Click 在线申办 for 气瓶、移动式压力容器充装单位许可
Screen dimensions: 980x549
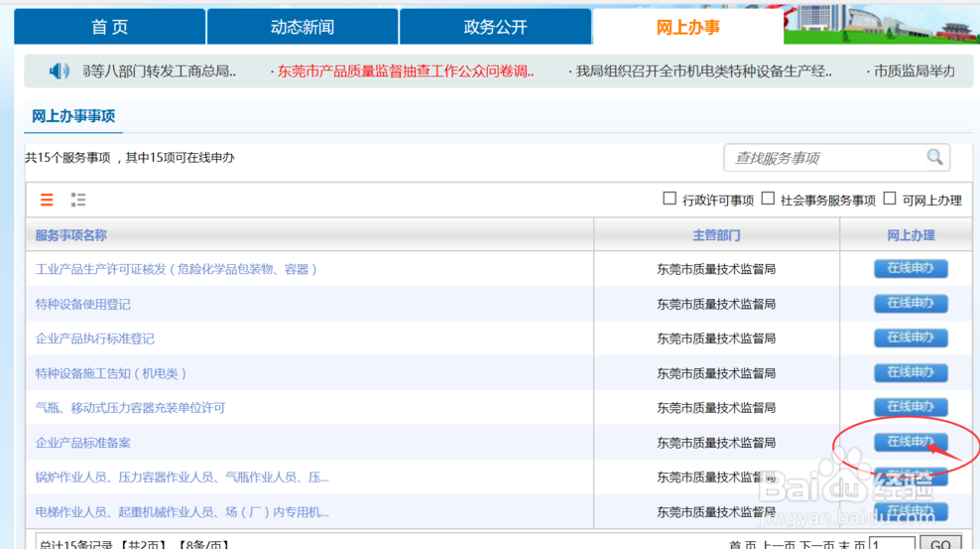coord(911,407)
